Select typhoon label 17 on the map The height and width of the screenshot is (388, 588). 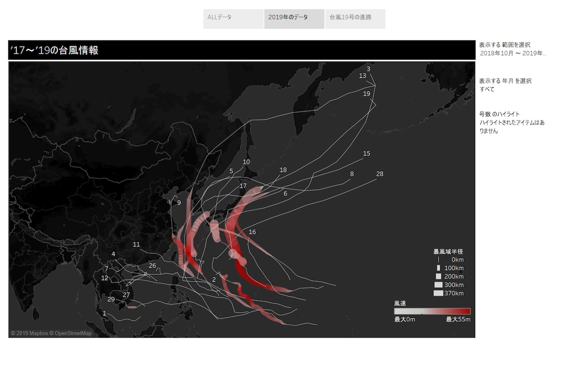[x=243, y=186]
